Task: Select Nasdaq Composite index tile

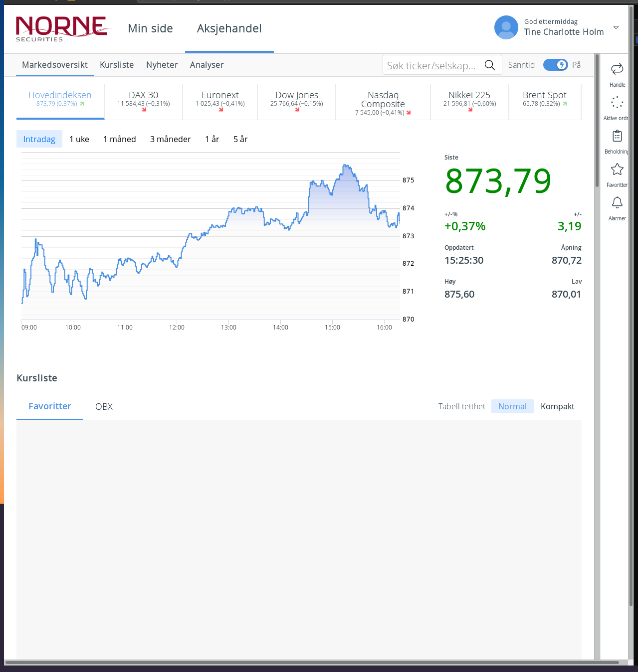Action: click(383, 102)
